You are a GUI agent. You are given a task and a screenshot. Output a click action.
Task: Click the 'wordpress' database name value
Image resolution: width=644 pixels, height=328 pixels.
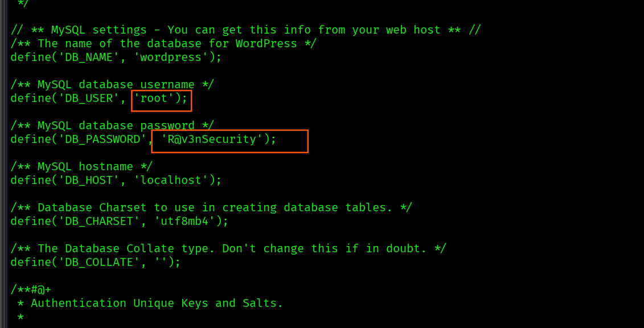click(x=171, y=58)
